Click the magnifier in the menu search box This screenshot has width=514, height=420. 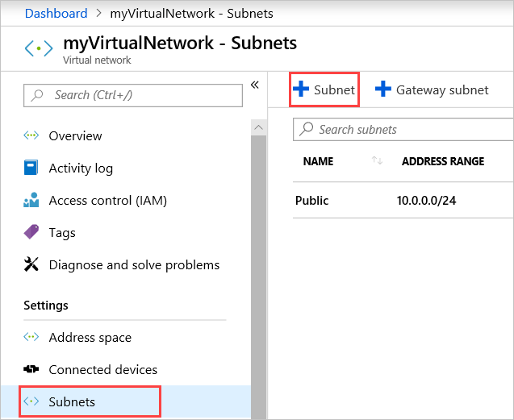[x=37, y=95]
